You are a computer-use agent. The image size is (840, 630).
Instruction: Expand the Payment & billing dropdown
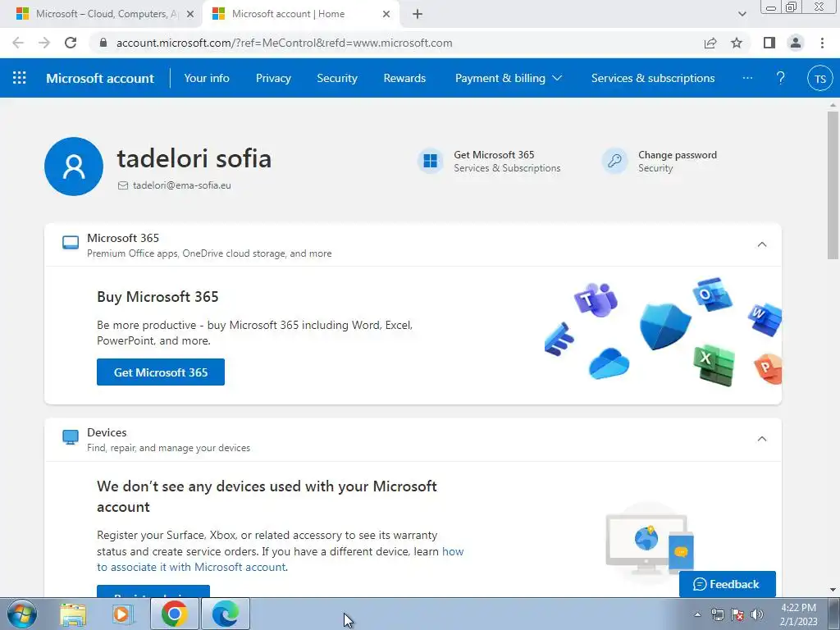click(509, 78)
